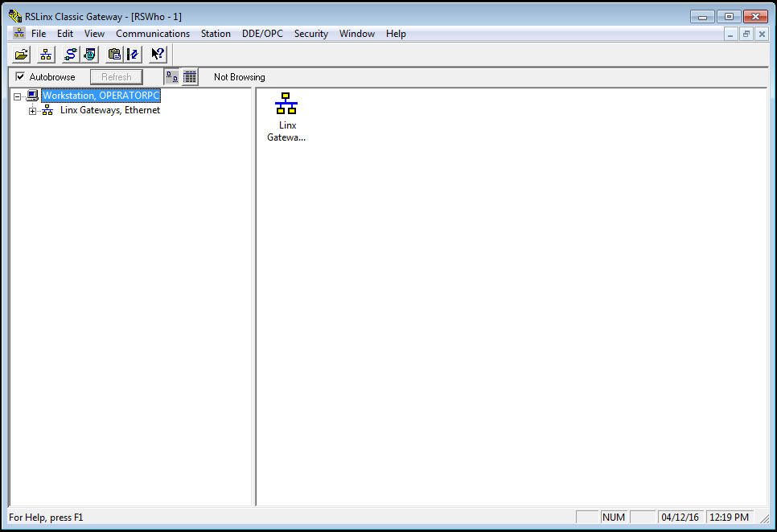The height and width of the screenshot is (532, 777).
Task: Open the RSWho network browser icon
Action: (46, 55)
